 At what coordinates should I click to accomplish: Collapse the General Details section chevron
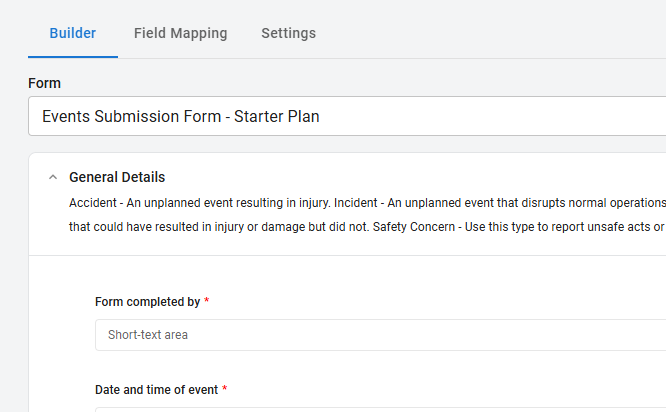52,177
